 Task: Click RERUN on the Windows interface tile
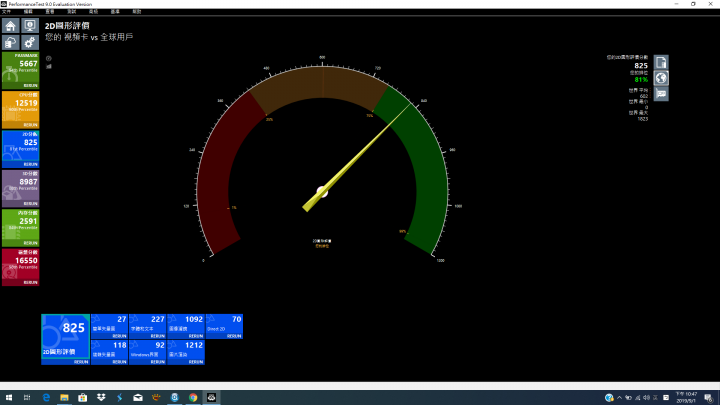click(158, 362)
